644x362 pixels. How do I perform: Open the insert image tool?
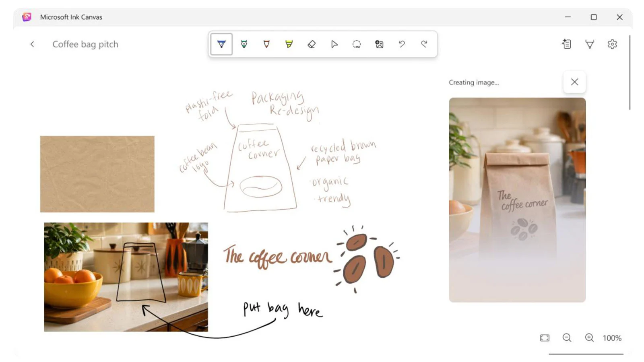[379, 44]
